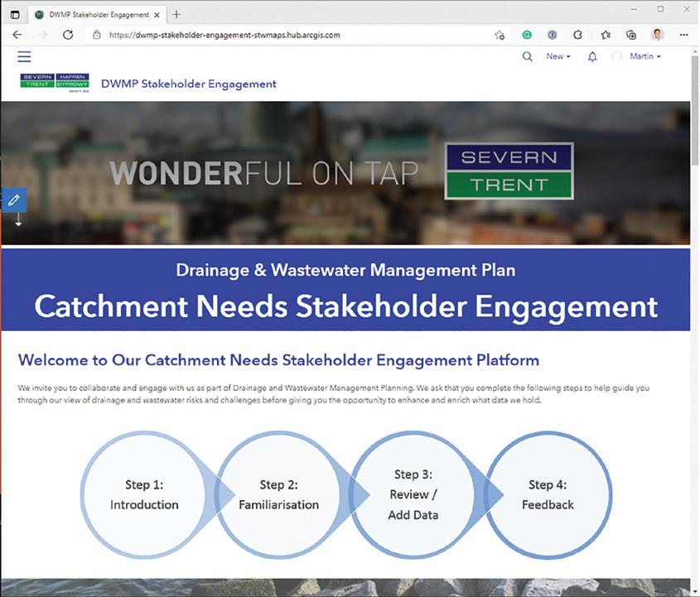Click the Step 4: Feedback circle

pos(548,494)
